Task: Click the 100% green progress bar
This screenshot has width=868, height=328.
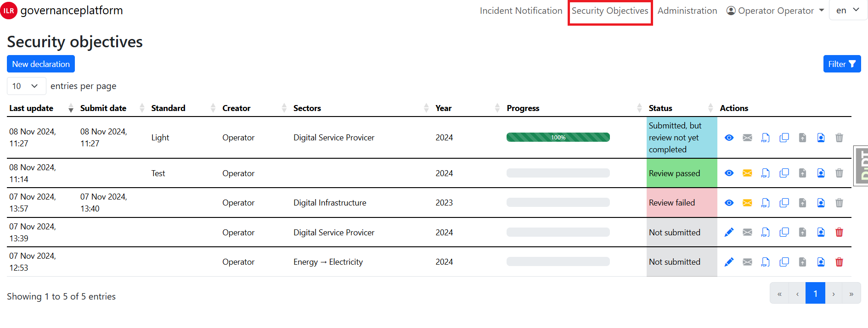Action: click(558, 137)
